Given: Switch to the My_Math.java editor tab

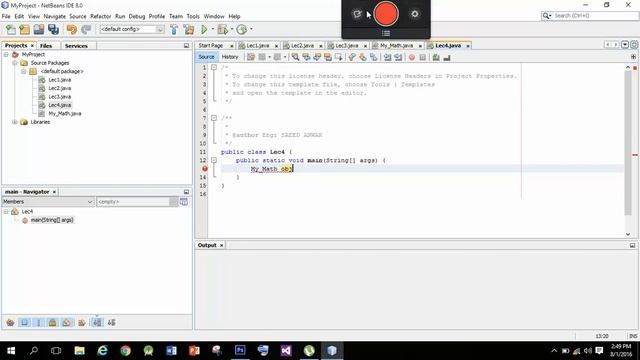Looking at the screenshot, I should 396,46.
